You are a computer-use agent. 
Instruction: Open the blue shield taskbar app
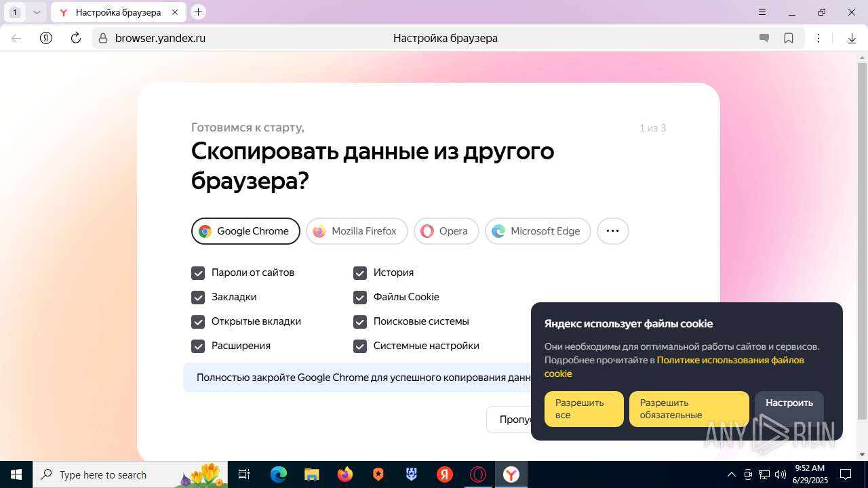pos(412,474)
